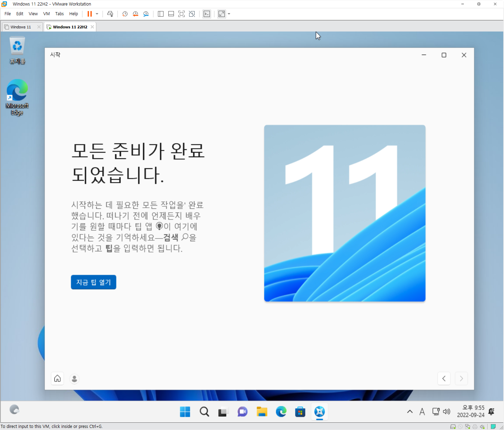Click the CD/DVD drive status icon

[460, 427]
